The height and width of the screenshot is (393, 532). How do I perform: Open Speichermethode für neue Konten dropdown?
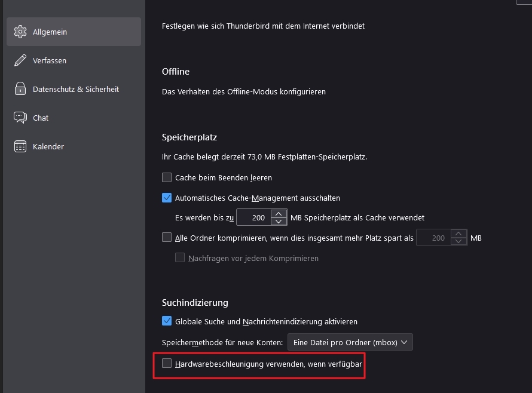tap(350, 342)
